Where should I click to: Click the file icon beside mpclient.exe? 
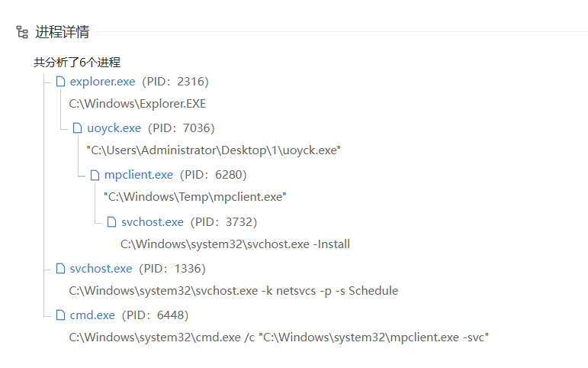tap(95, 175)
